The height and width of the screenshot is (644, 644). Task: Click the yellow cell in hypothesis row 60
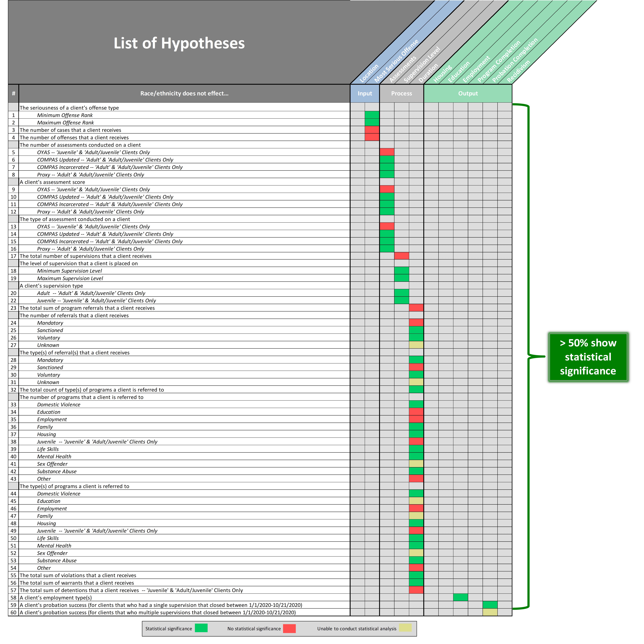(x=490, y=612)
